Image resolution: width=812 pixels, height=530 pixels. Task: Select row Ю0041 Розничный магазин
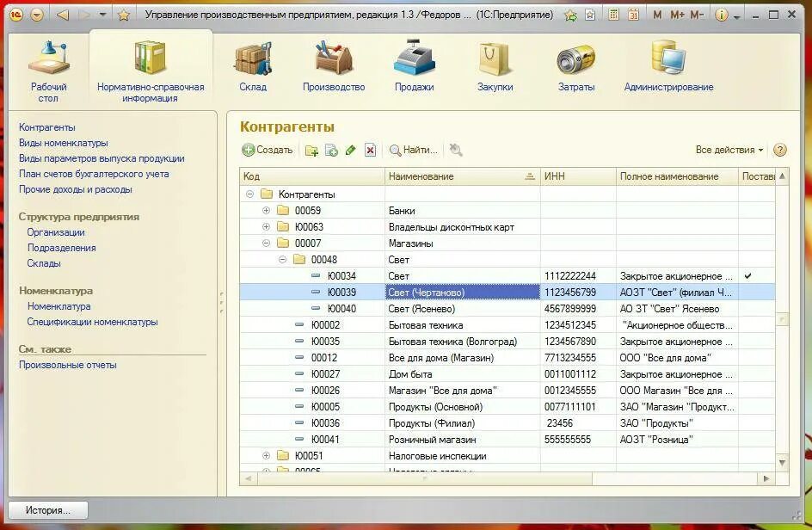tap(507, 440)
